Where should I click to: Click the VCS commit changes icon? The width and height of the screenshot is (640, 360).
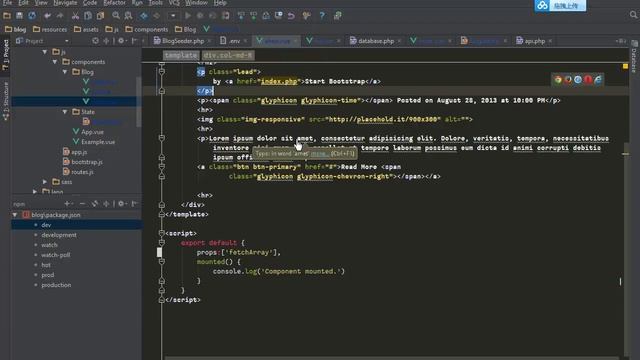click(253, 16)
